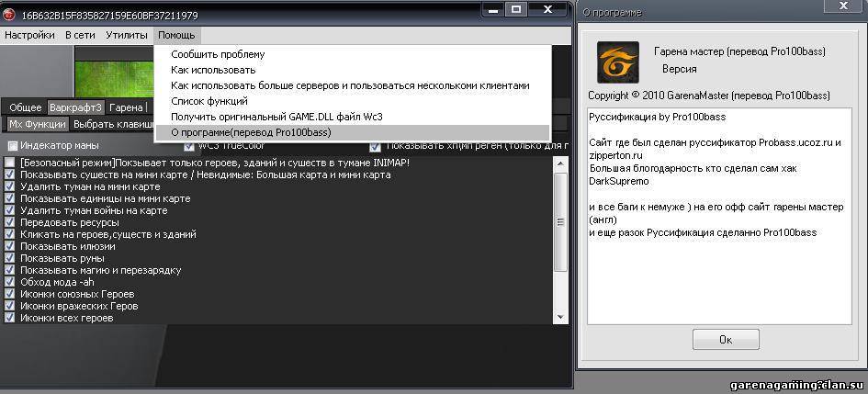This screenshot has width=868, height=394.
Task: Toggle Показывать магию и перезарядку
Action: pos(9,270)
